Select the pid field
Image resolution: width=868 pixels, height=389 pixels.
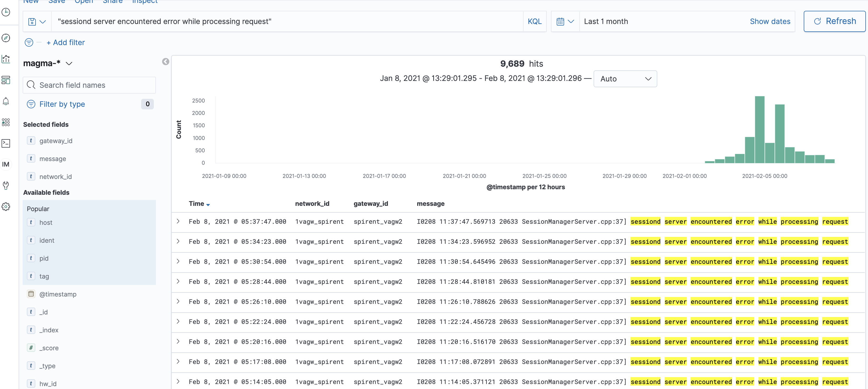[44, 258]
